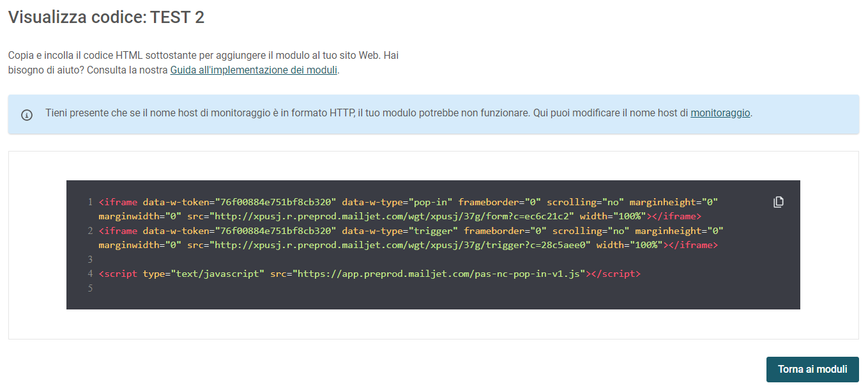
Task: Open the monitoraggio hostname link
Action: (720, 113)
